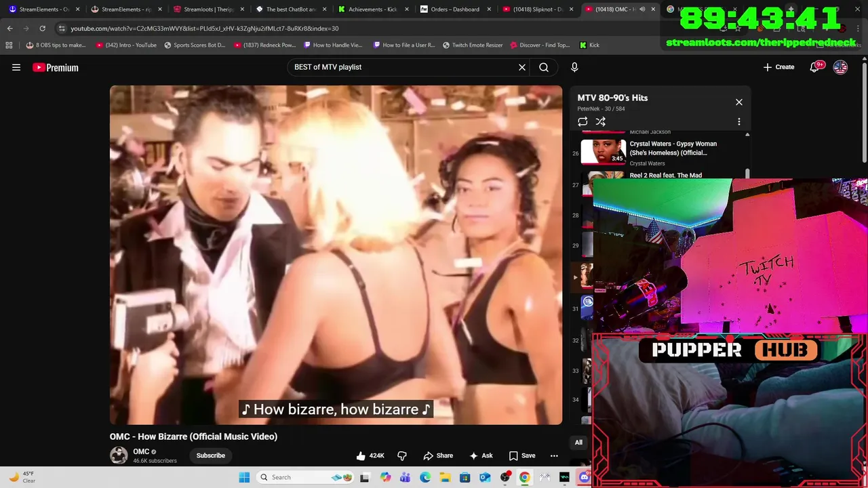Open Task View in taskbar

(365, 477)
